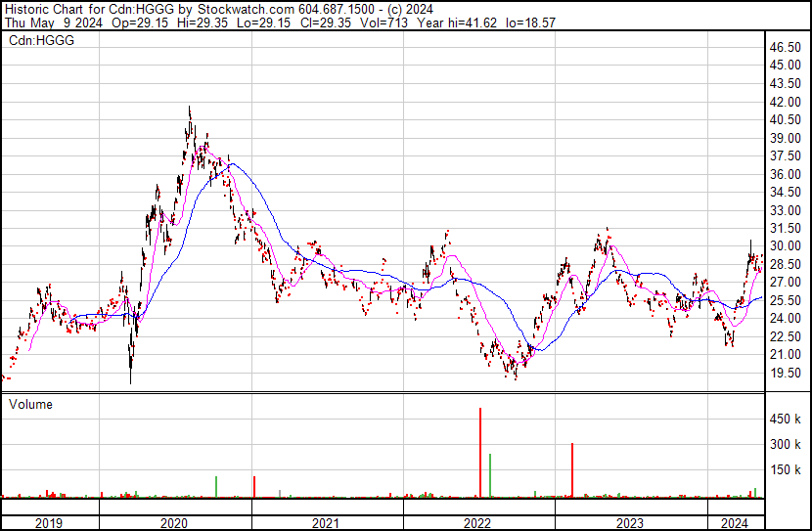Click the 30.00 price axis label
The width and height of the screenshot is (812, 531).
pyautogui.click(x=785, y=245)
